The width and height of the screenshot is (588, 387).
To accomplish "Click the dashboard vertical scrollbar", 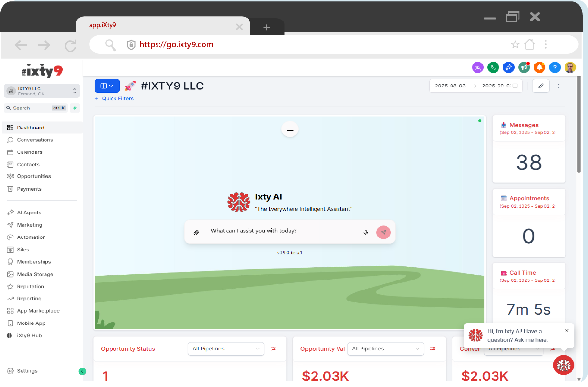I will 579,125.
